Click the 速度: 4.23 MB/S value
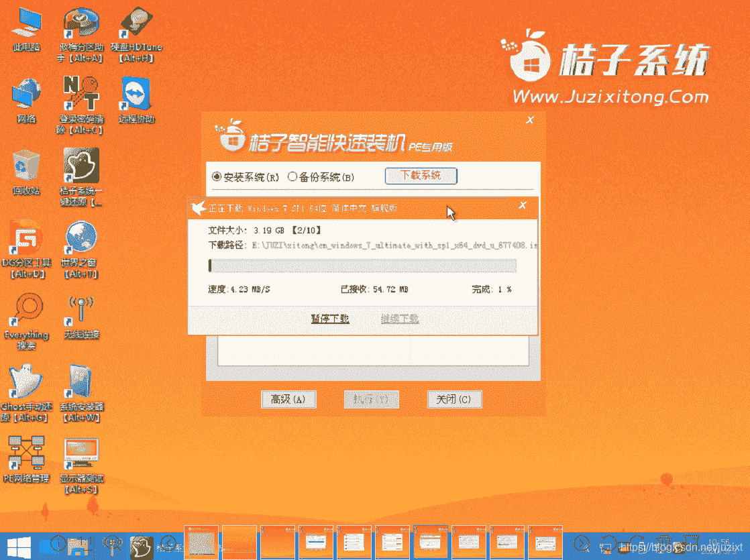This screenshot has height=560, width=750. (239, 289)
